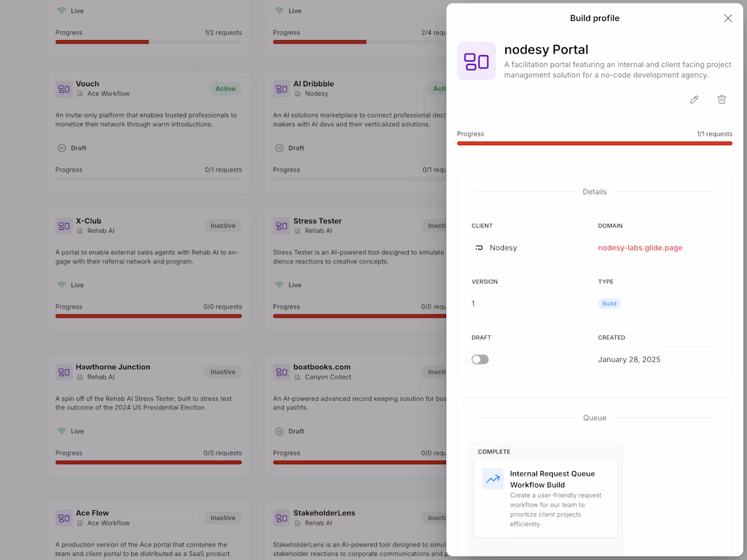This screenshot has width=747, height=560.
Task: Click the Vouch progress bar
Action: coord(149,179)
